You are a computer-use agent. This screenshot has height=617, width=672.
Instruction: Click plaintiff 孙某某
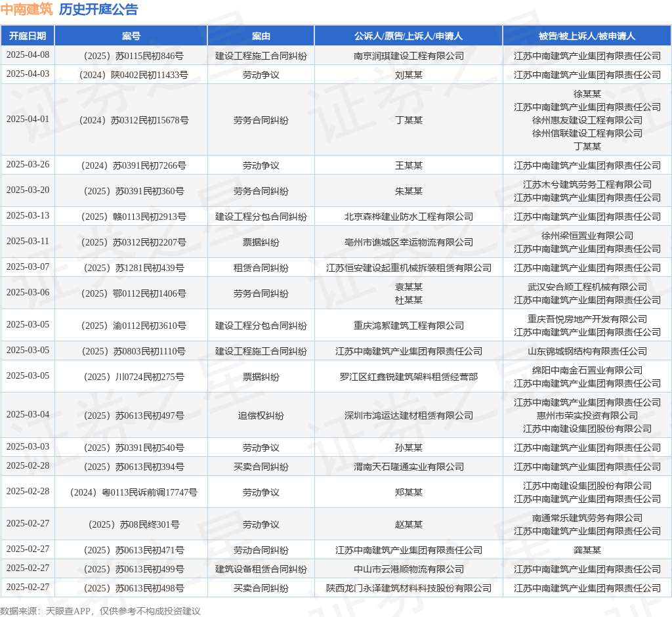pyautogui.click(x=408, y=448)
